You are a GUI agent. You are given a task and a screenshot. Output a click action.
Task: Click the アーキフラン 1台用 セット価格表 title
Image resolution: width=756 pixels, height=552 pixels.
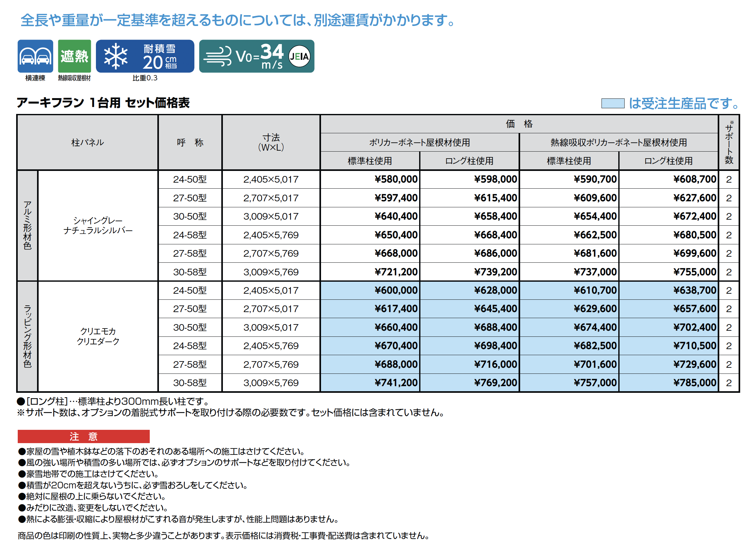(103, 103)
